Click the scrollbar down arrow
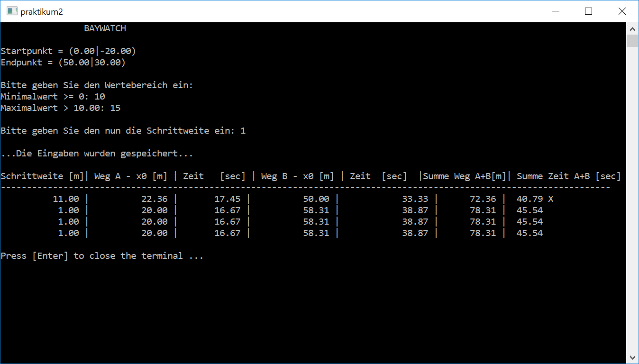The width and height of the screenshot is (639, 364). 632,357
